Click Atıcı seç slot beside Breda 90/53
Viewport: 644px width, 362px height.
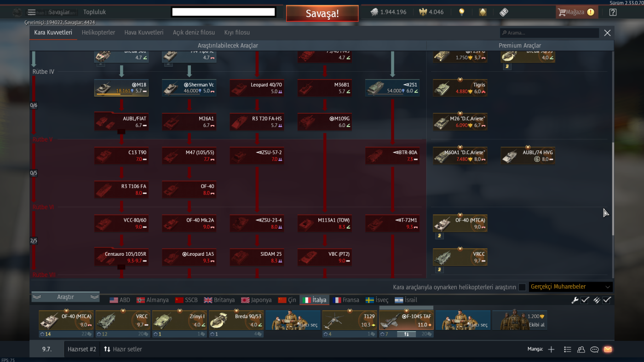(293, 320)
